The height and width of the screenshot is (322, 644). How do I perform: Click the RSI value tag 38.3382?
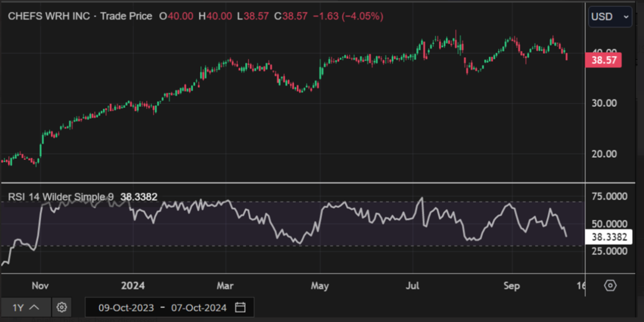(608, 237)
